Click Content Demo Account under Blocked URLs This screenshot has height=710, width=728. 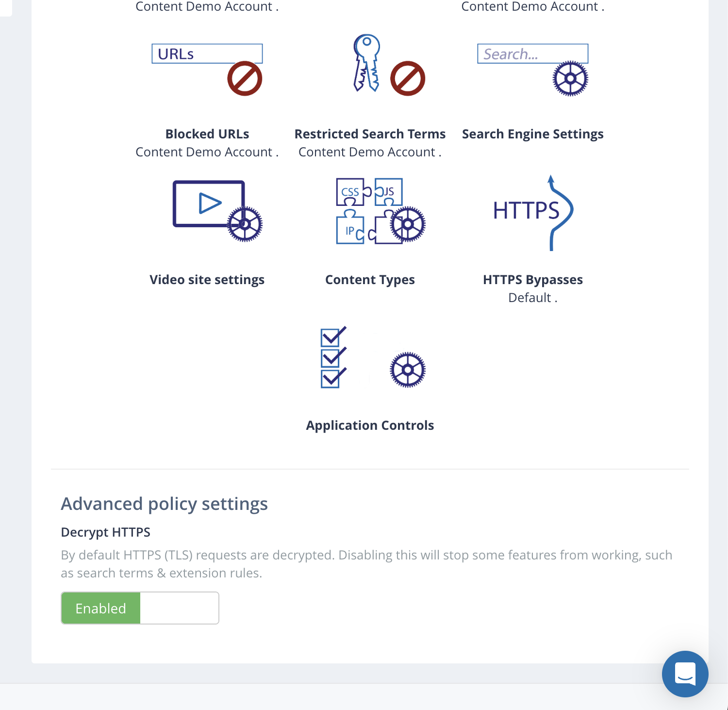pos(204,152)
